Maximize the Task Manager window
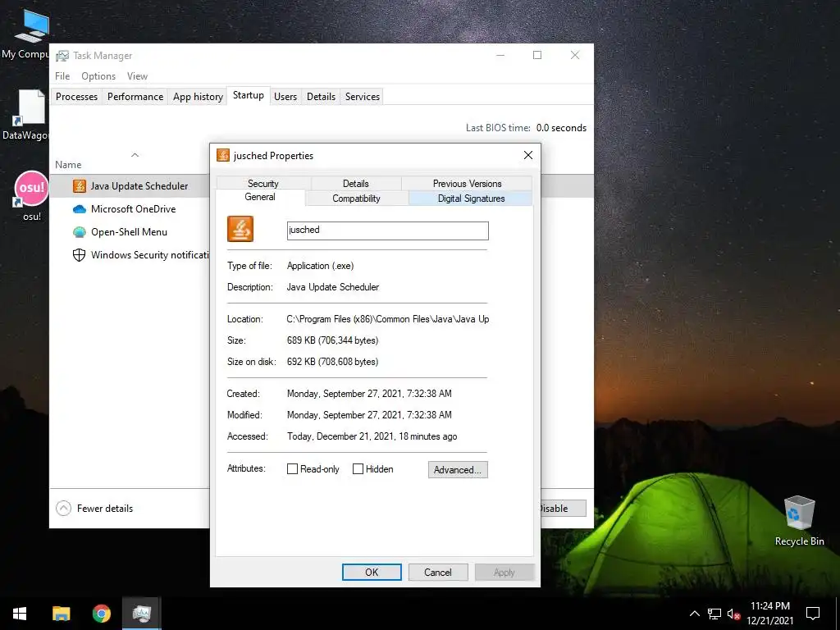Image resolution: width=840 pixels, height=630 pixels. 537,55
